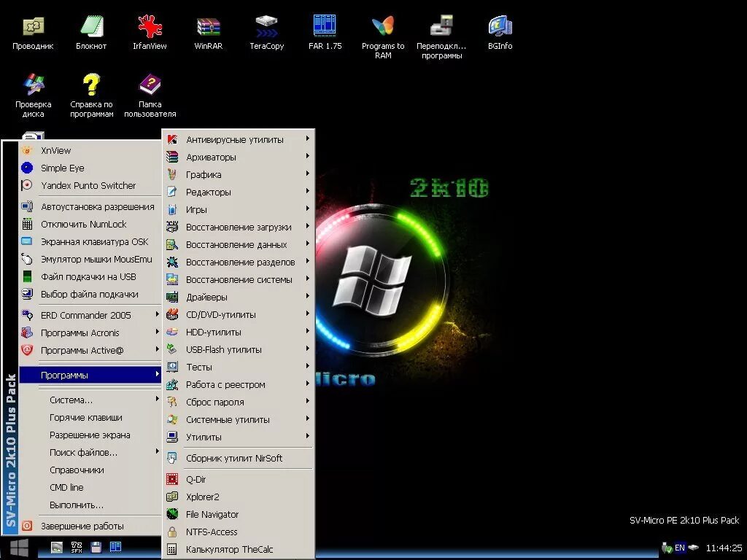The width and height of the screenshot is (747, 560).
Task: Open the Проводник desktop icon
Action: point(33,33)
